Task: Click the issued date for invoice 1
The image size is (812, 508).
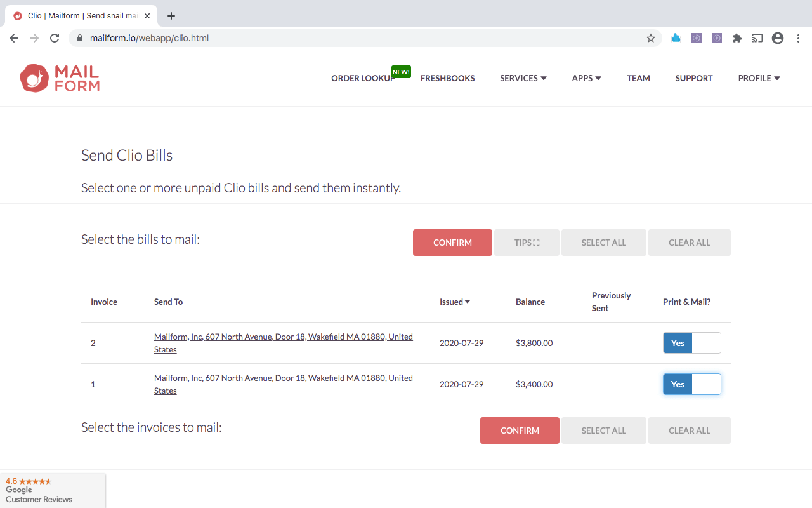Action: [462, 384]
